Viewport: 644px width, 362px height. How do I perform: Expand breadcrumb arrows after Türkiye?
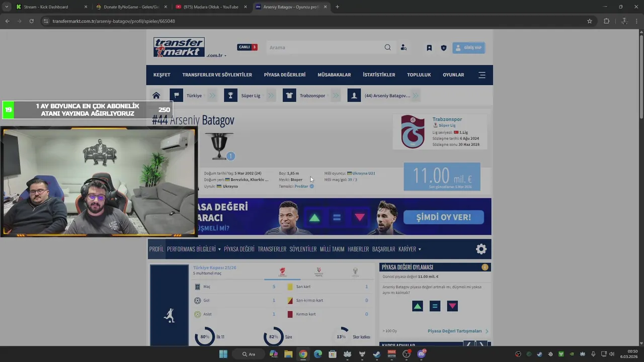[212, 96]
